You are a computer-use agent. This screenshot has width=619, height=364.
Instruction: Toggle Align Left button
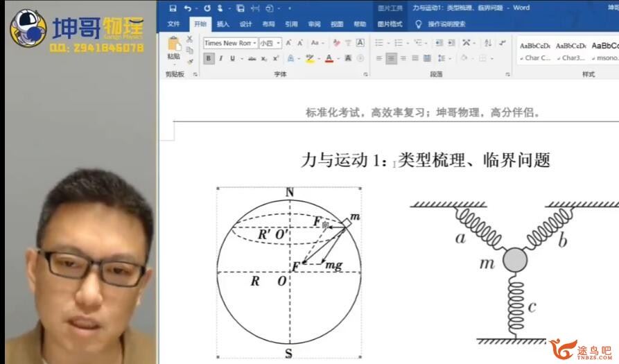[379, 58]
